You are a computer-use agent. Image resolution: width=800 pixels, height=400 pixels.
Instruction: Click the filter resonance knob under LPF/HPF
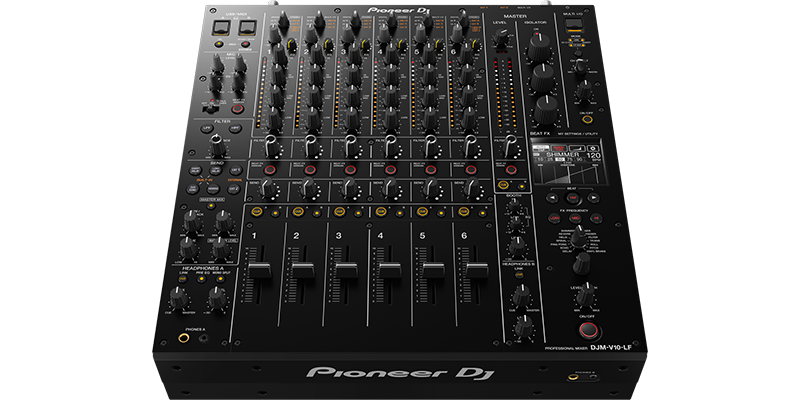[x=218, y=146]
